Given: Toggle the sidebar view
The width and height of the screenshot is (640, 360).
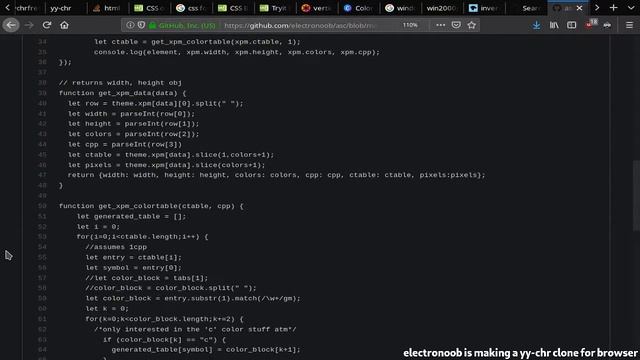Looking at the screenshot, I should 571,25.
